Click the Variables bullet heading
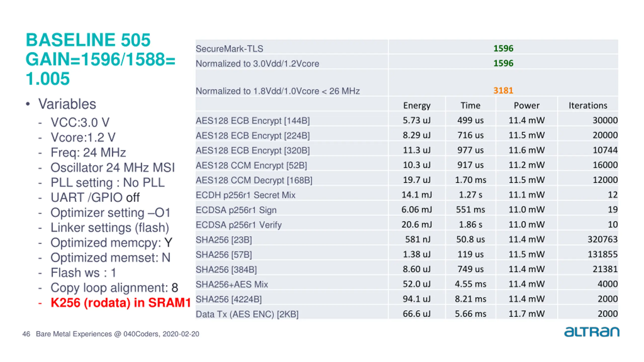 [x=67, y=104]
